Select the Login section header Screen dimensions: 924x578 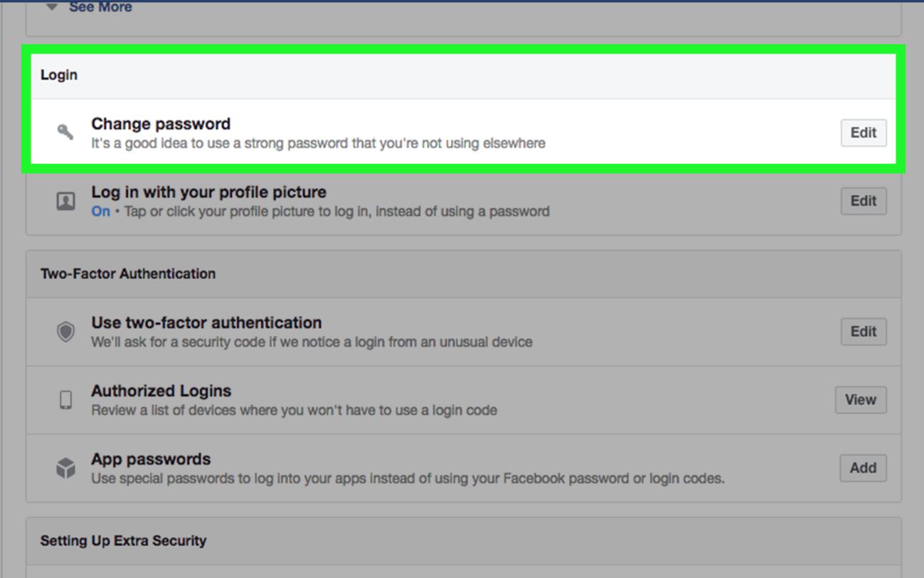[58, 75]
